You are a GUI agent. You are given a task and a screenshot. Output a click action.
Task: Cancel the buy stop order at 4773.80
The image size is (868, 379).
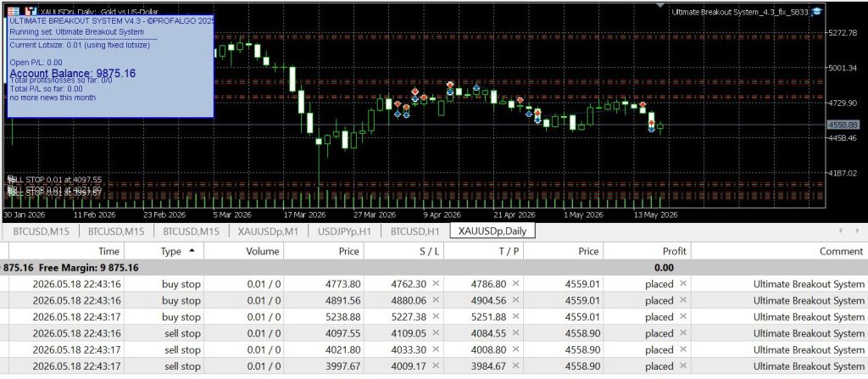tap(682, 284)
